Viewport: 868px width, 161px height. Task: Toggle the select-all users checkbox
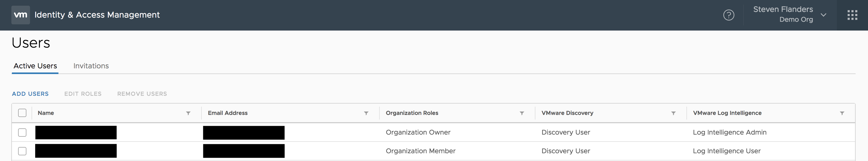click(22, 113)
